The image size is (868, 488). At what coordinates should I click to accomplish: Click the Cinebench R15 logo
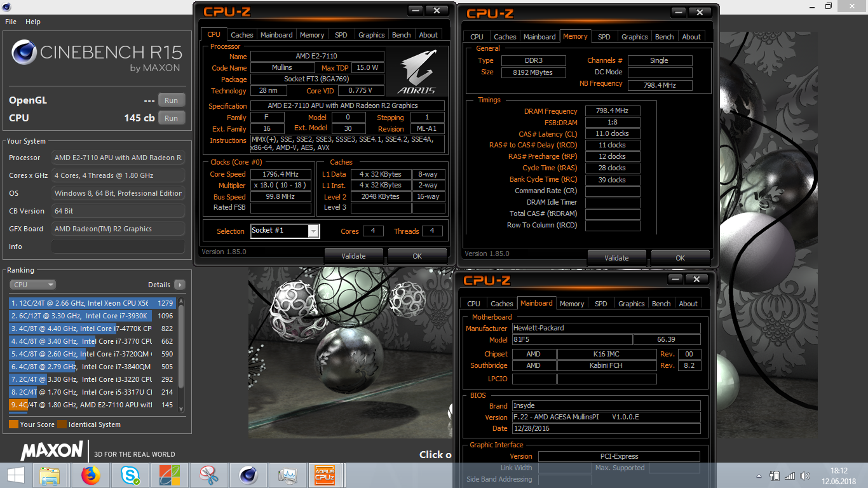[96, 56]
